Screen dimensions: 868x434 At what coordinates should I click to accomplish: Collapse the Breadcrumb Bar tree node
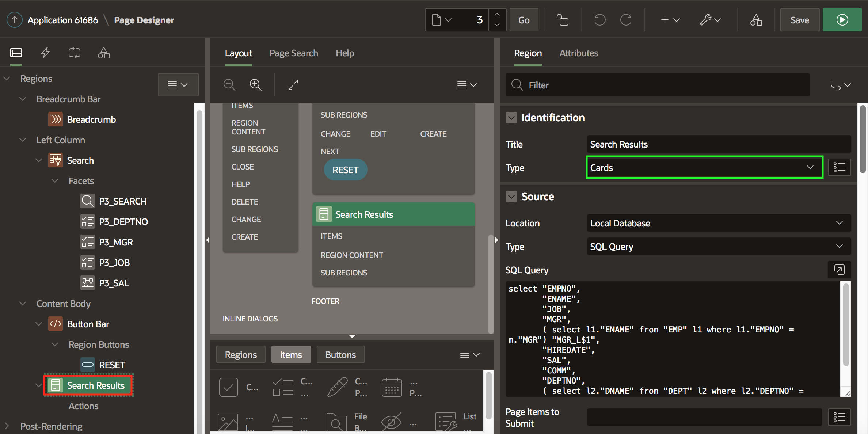point(23,99)
